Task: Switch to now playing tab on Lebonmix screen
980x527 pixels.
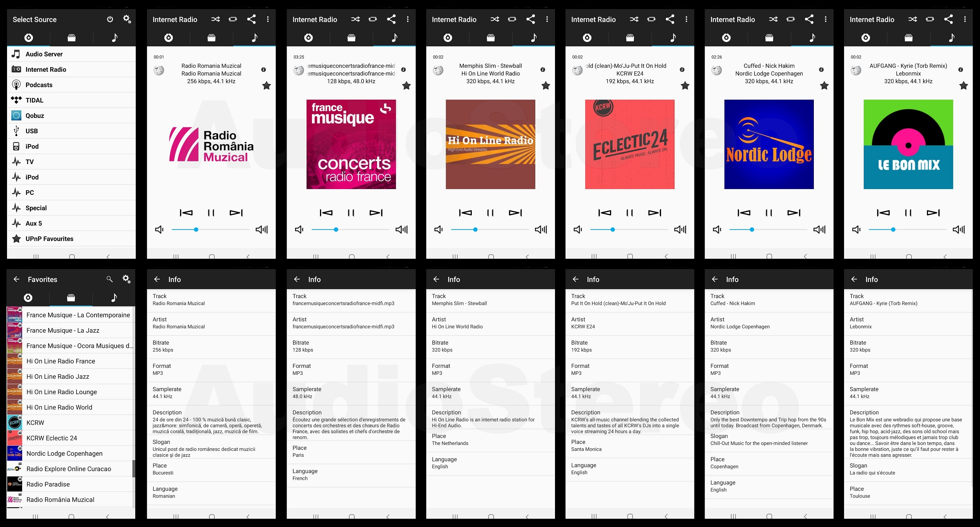Action: click(952, 37)
